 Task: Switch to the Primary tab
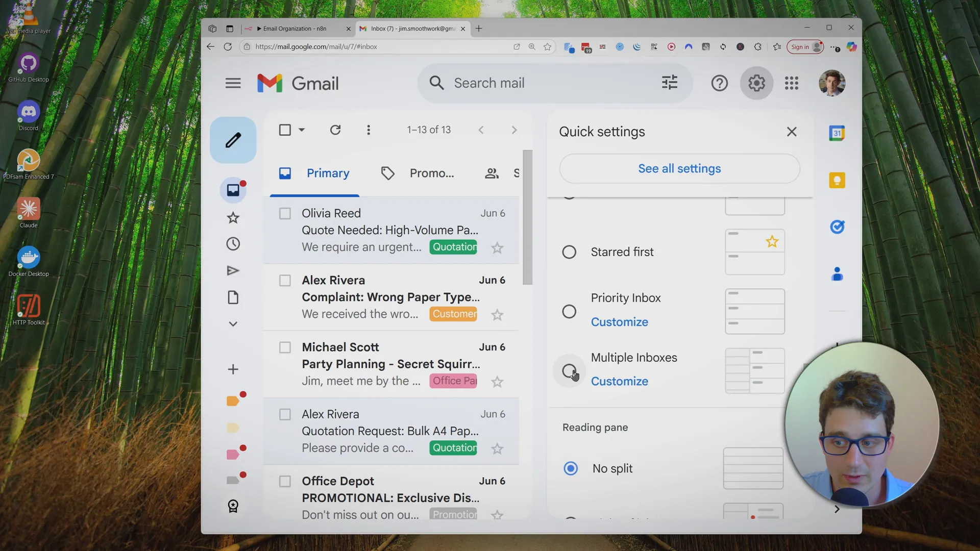pyautogui.click(x=314, y=173)
